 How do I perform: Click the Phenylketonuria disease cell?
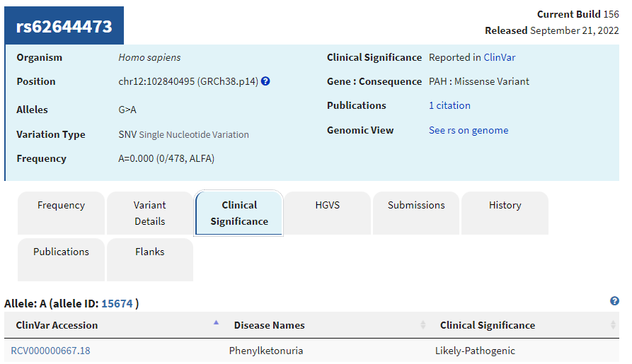click(266, 351)
